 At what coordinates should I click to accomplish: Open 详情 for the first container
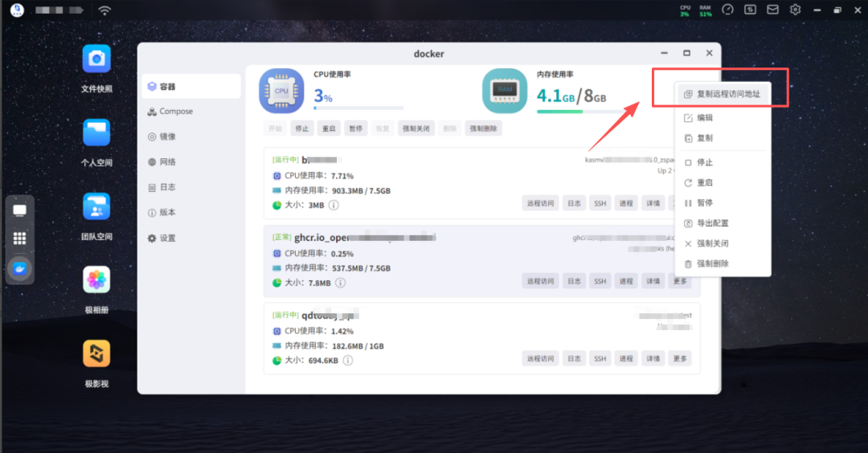tap(653, 203)
